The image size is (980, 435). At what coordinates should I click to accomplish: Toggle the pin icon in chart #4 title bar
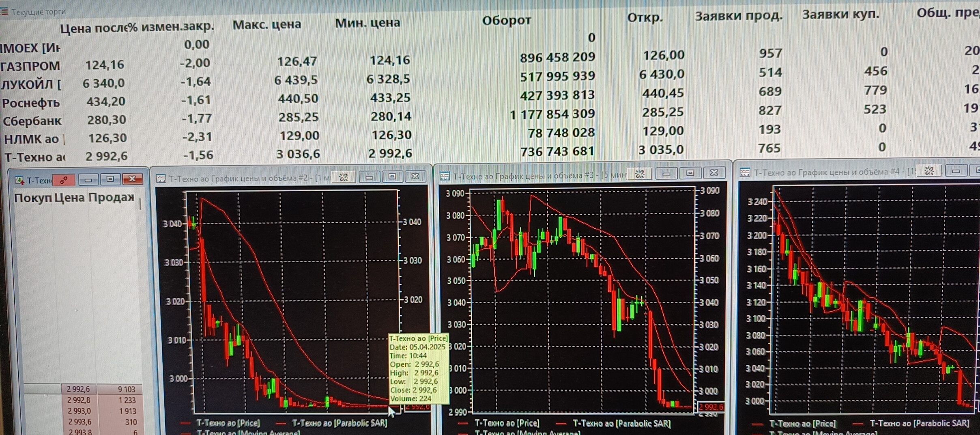929,170
